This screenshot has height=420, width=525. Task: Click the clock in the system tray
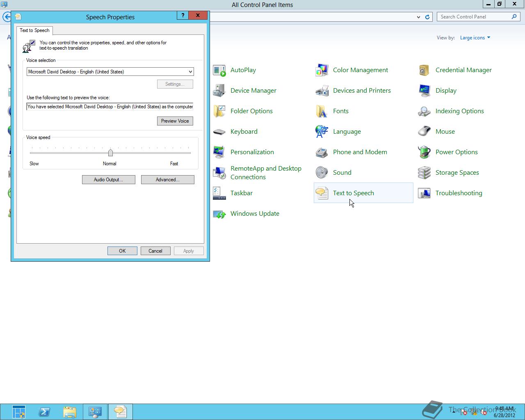click(504, 412)
